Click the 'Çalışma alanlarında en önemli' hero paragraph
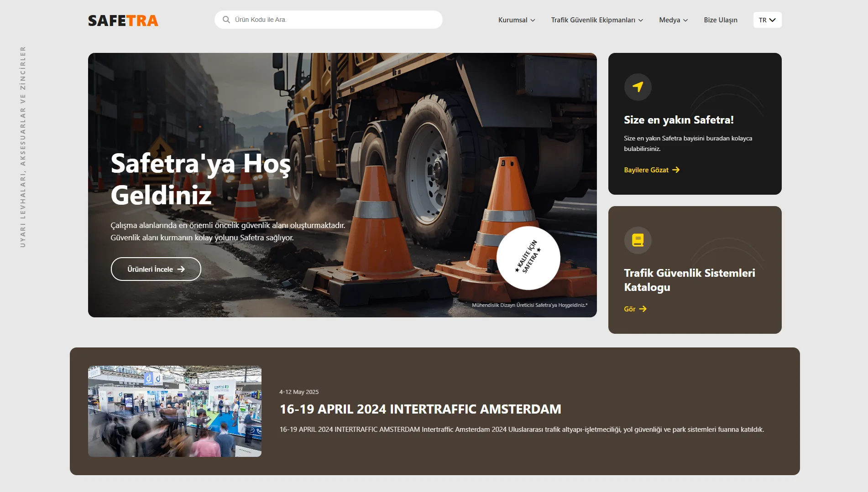Image resolution: width=868 pixels, height=492 pixels. click(228, 231)
